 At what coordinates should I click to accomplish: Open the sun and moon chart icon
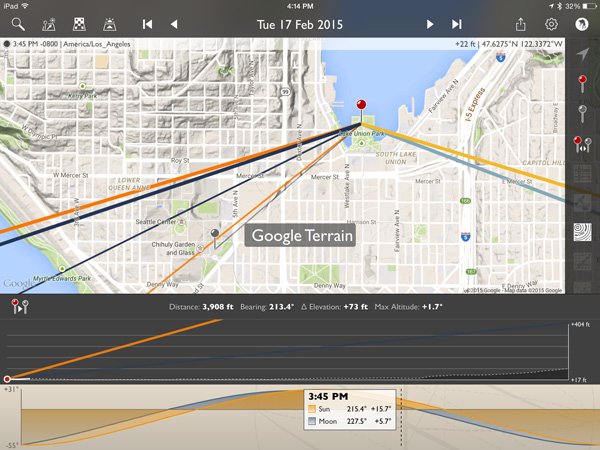pyautogui.click(x=50, y=23)
